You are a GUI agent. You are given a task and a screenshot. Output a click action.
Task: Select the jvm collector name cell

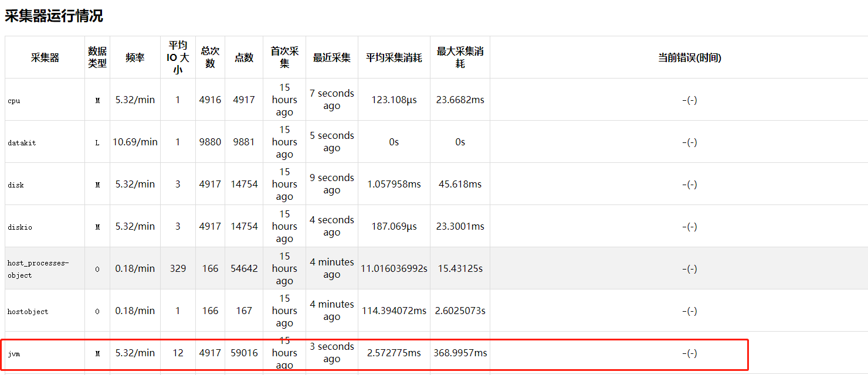[14, 353]
